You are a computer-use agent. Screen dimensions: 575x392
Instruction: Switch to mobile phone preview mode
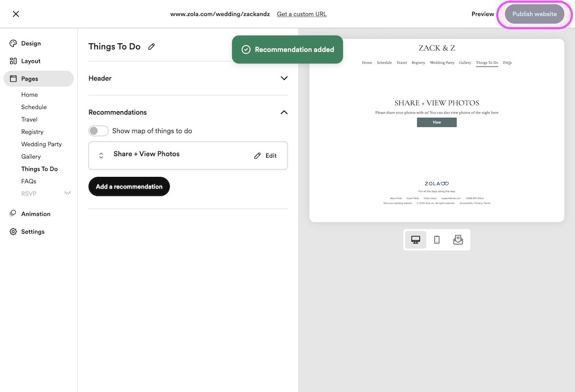(437, 240)
